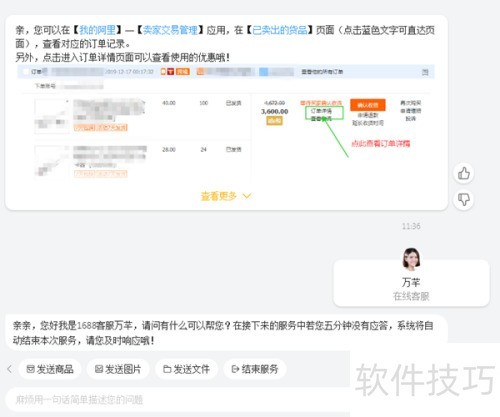Click the message input field
500x417 pixels.
tap(178, 399)
